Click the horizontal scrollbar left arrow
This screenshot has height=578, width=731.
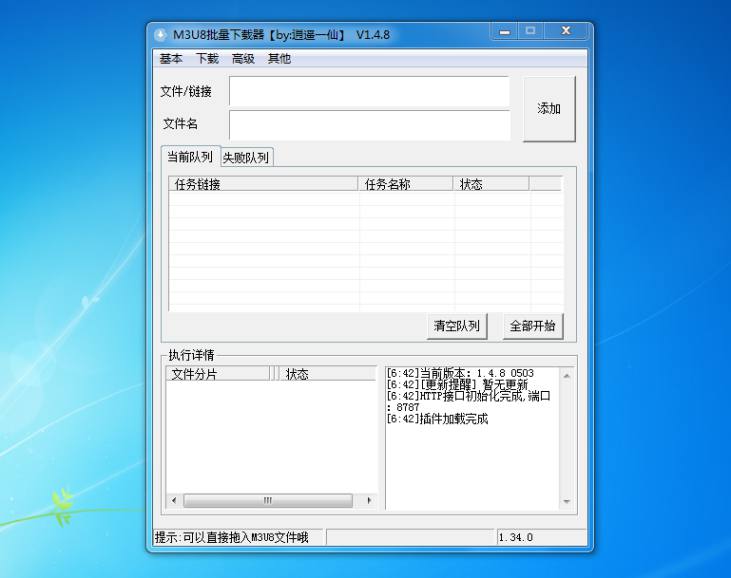point(174,500)
